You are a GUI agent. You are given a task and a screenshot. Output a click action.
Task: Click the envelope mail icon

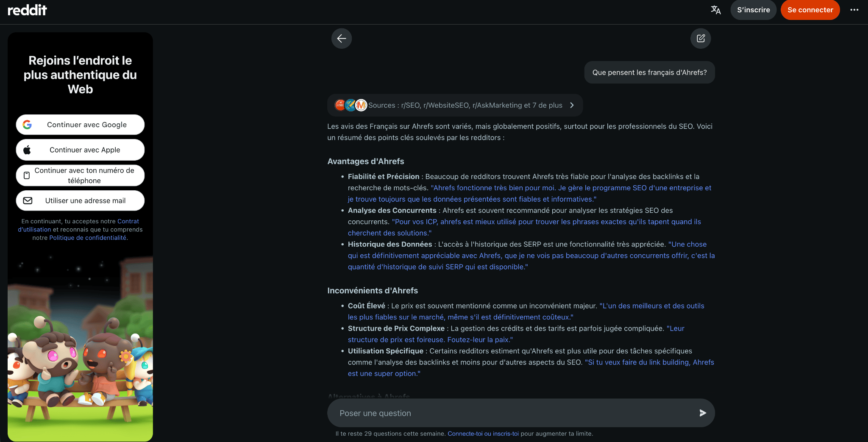point(28,200)
